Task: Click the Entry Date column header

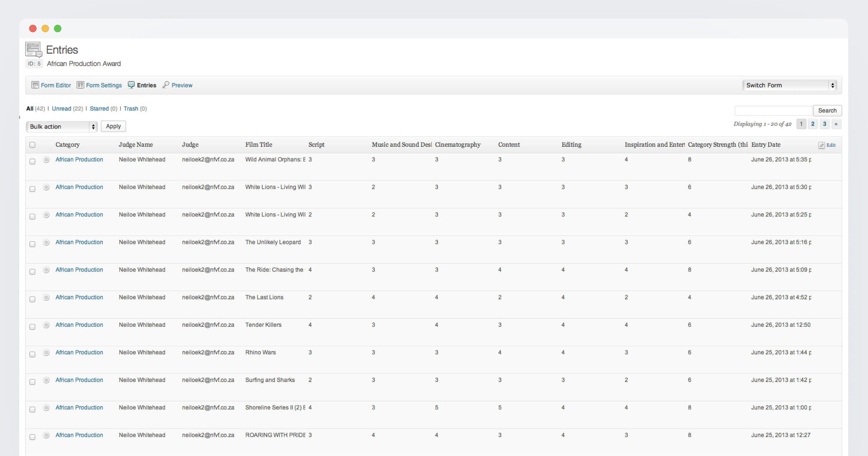Action: click(x=766, y=145)
